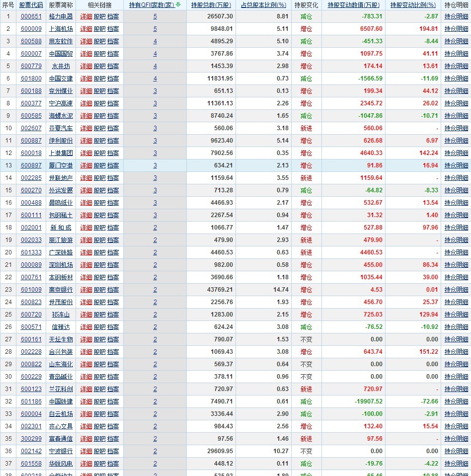Open stock code 600823 link

[x=31, y=302]
